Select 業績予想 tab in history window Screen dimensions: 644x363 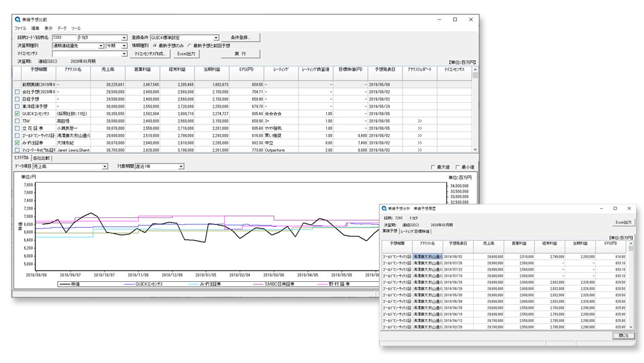click(389, 231)
